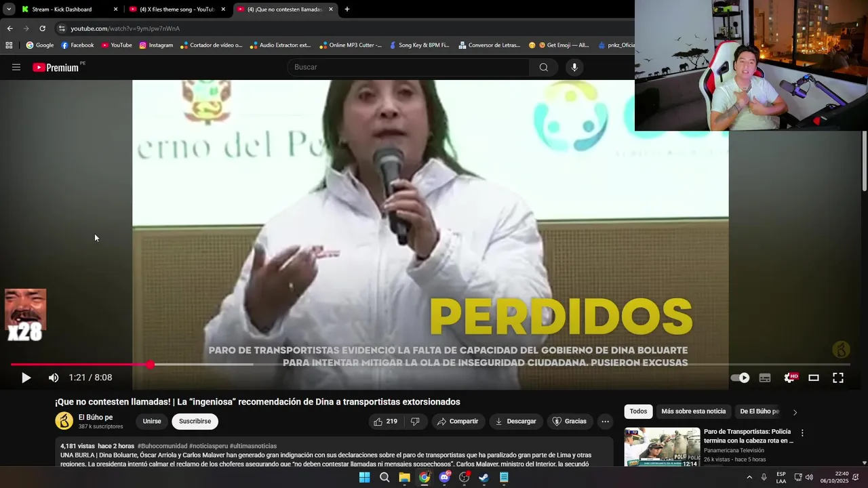Image resolution: width=868 pixels, height=488 pixels.
Task: Open video settings gear with HD badge
Action: tap(790, 378)
